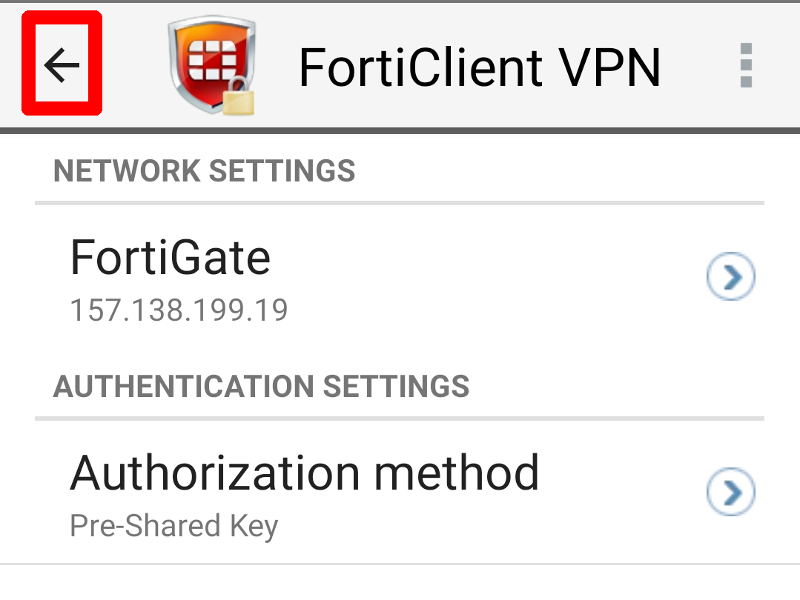Click the divider line under AUTHENTICATION SETTINGS
This screenshot has width=800, height=600.
tap(399, 419)
